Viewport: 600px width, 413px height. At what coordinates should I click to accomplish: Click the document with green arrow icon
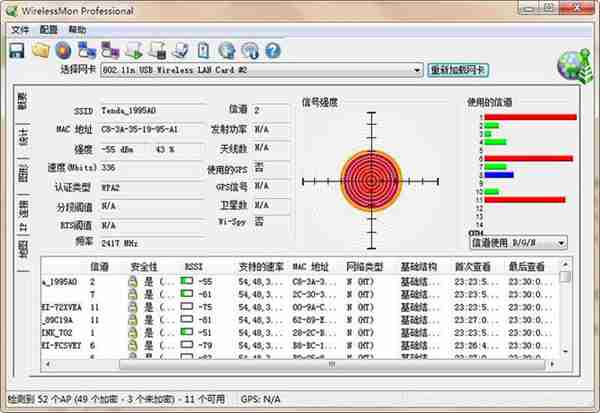click(134, 51)
